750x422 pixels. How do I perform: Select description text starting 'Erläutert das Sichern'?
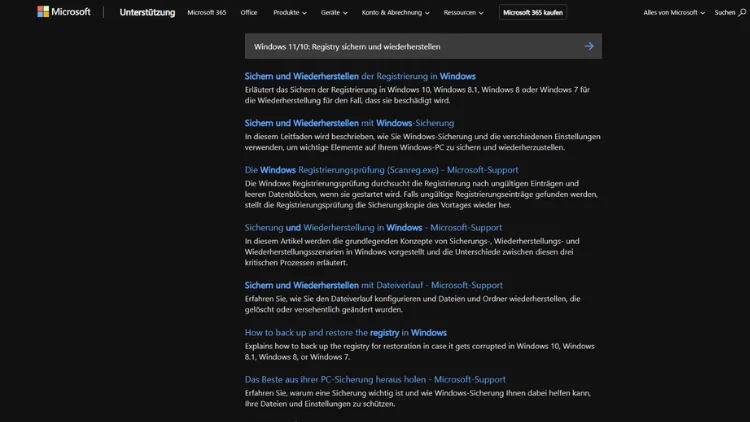tap(417, 95)
